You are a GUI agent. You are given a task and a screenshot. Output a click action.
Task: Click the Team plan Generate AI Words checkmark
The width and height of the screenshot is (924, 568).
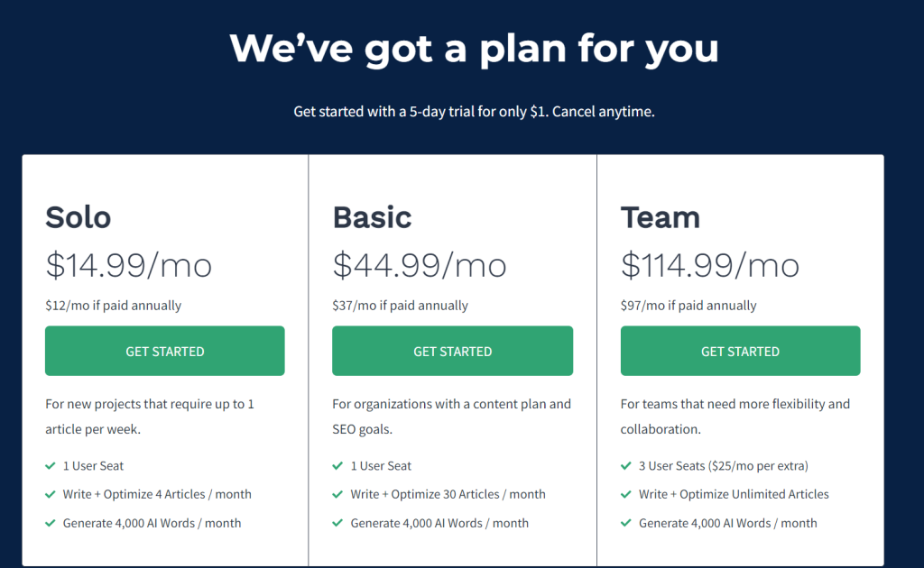626,523
